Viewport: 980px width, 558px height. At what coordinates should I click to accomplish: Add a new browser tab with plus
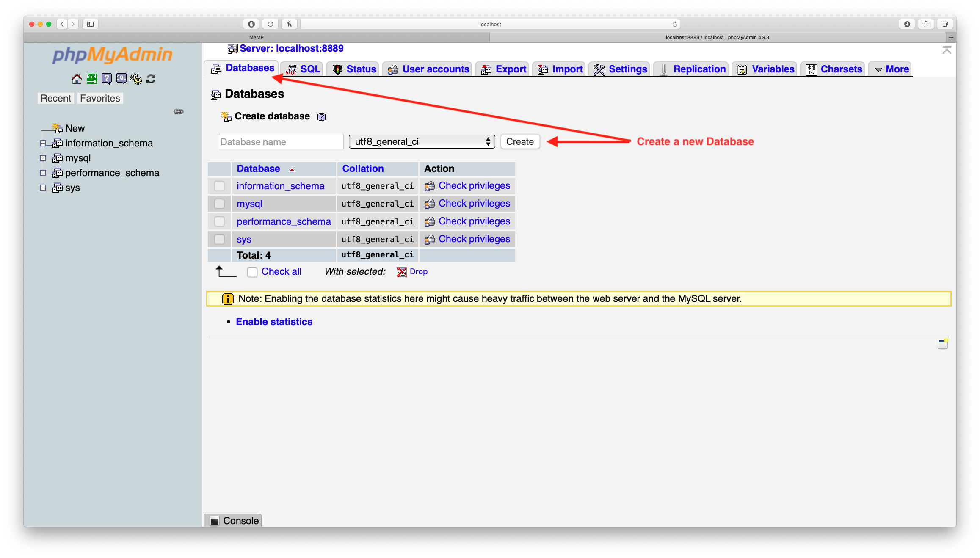point(950,37)
